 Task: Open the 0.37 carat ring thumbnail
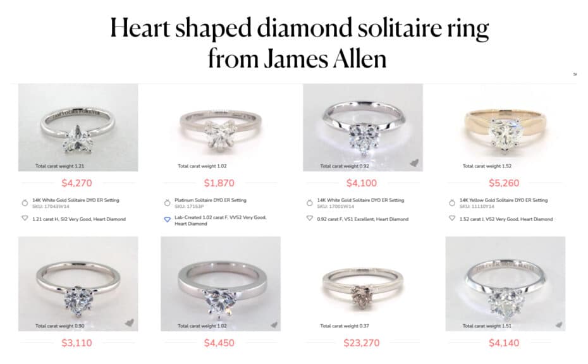(362, 284)
